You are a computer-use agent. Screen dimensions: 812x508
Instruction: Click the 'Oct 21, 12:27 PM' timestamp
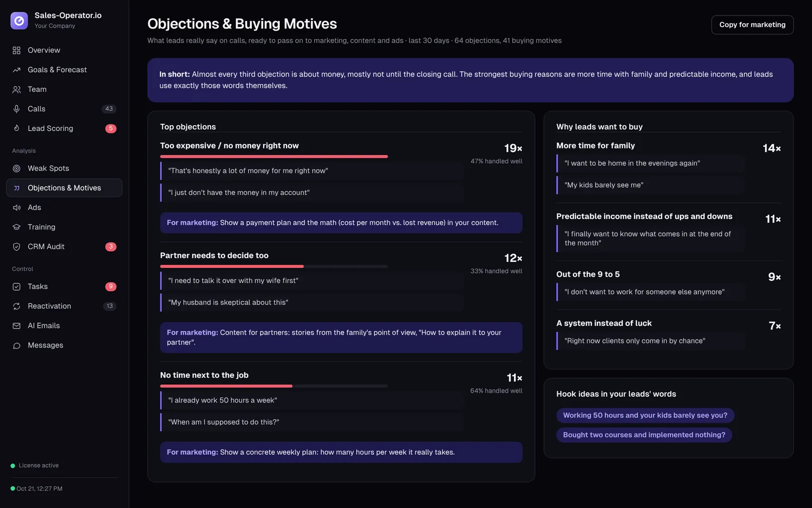point(40,489)
